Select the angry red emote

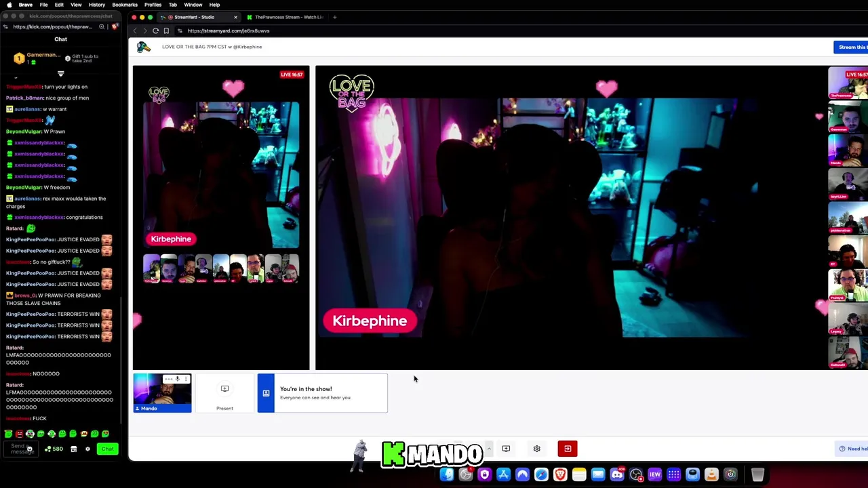point(19,434)
